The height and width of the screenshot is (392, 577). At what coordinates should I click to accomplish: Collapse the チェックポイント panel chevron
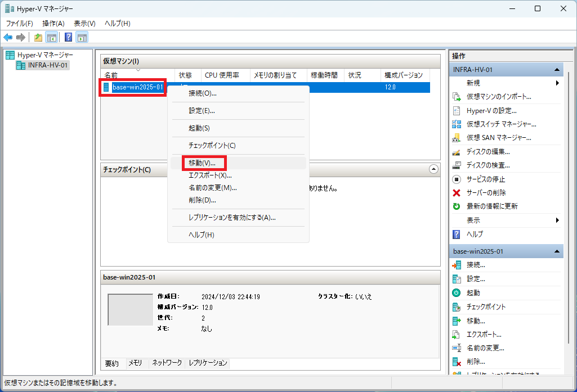(x=433, y=169)
